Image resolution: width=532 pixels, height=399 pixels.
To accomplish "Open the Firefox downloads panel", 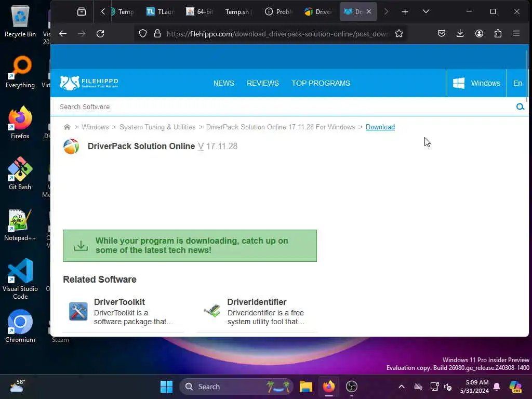I will pos(460,33).
